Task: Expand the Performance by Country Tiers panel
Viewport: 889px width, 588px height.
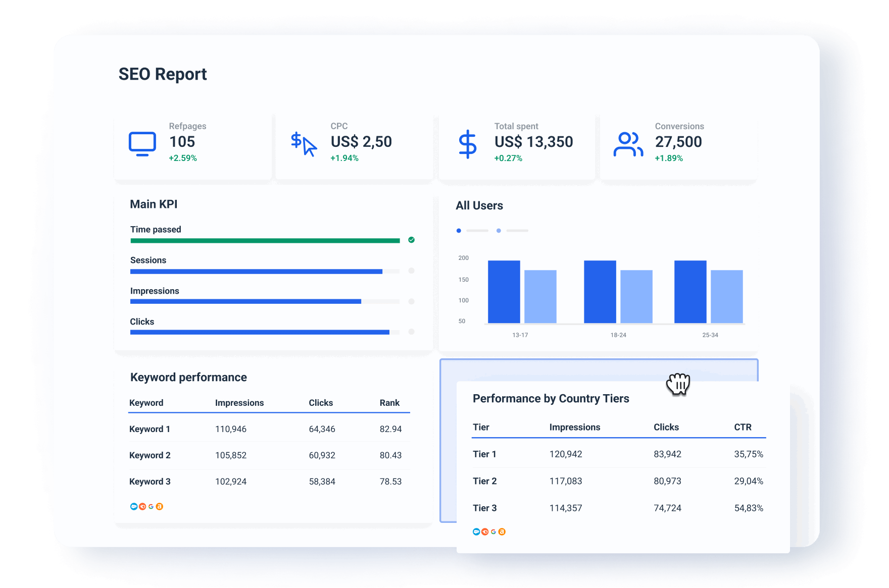Action: (551, 398)
